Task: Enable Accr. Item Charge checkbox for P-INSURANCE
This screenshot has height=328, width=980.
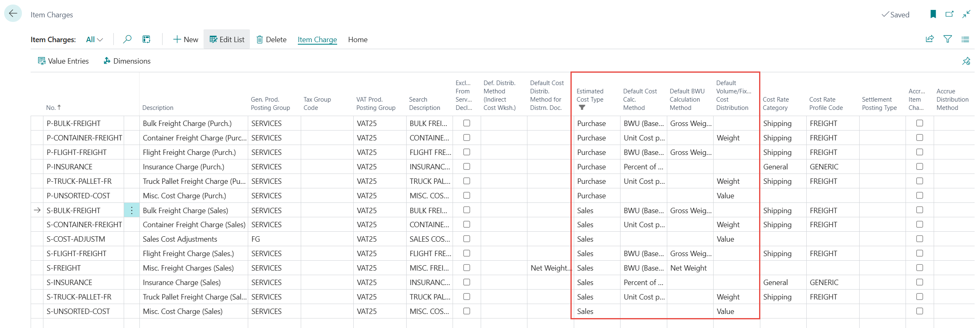Action: pos(919,166)
